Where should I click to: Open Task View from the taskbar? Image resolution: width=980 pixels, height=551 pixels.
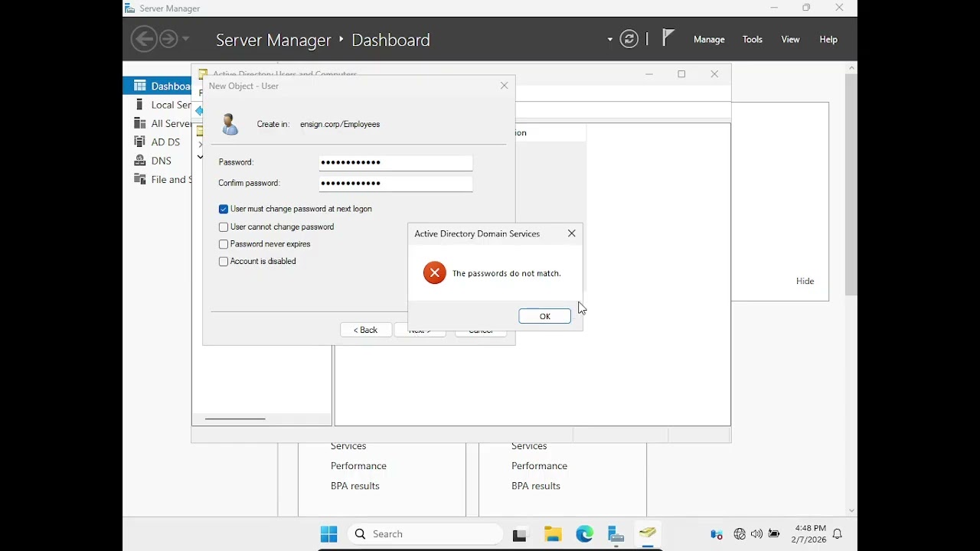(521, 534)
